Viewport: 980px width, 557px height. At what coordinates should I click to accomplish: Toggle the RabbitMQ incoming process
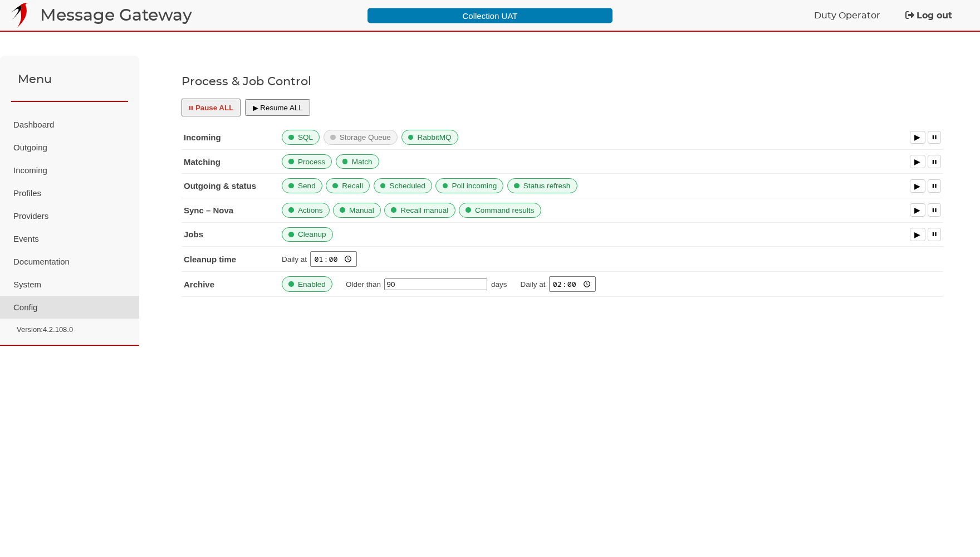[430, 138]
